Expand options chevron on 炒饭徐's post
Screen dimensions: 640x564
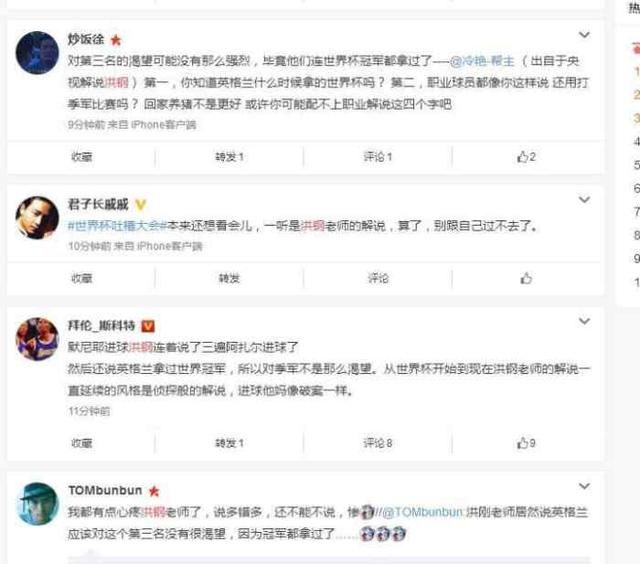point(584,35)
